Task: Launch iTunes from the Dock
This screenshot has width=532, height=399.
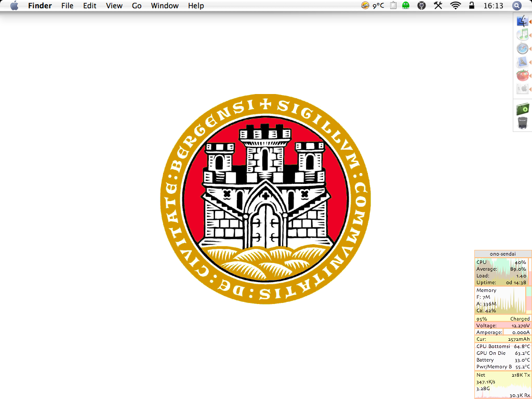Action: [523, 35]
